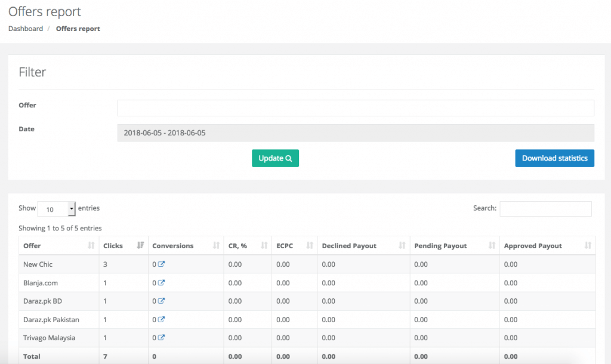Sort by Declined Payout column arrows
The width and height of the screenshot is (611, 364).
tap(402, 246)
